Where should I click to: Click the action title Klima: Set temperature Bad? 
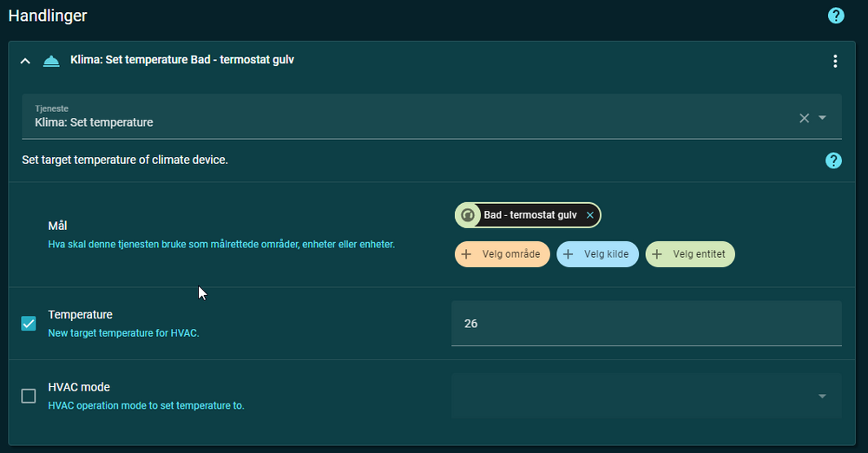pos(182,61)
